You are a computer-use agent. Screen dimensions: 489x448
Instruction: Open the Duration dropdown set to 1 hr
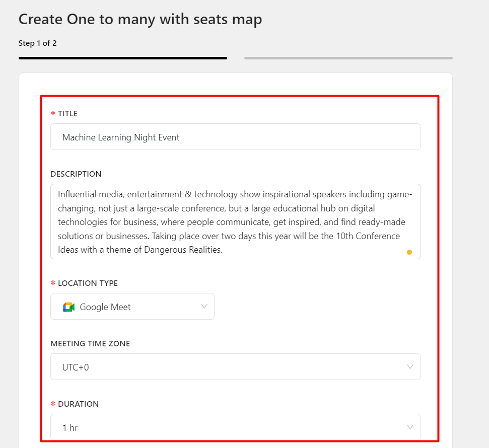pyautogui.click(x=235, y=427)
